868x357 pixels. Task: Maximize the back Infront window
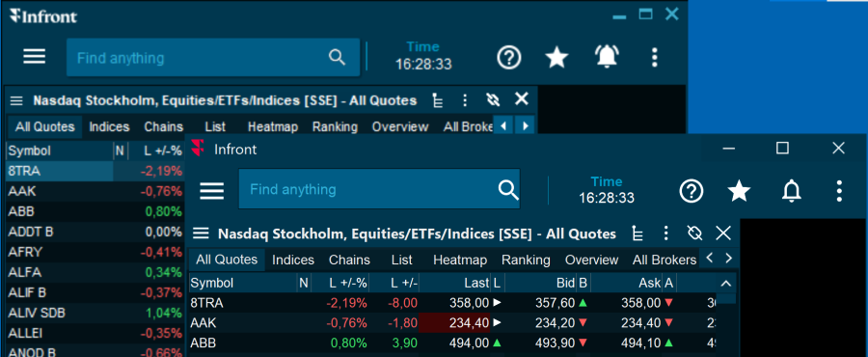[x=645, y=14]
